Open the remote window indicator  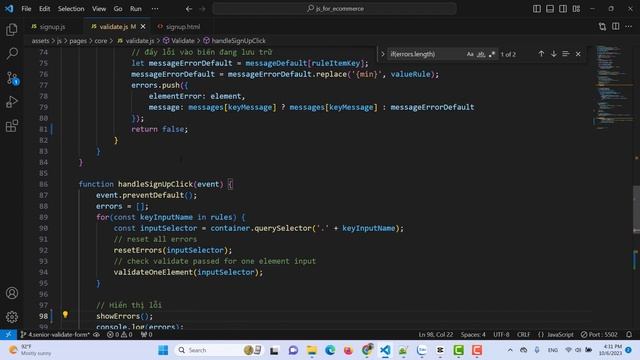(8, 334)
